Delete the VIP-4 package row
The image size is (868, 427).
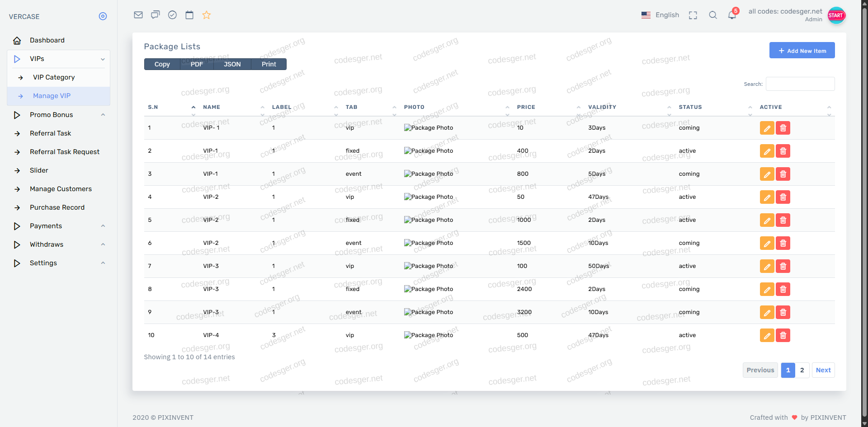(x=783, y=336)
